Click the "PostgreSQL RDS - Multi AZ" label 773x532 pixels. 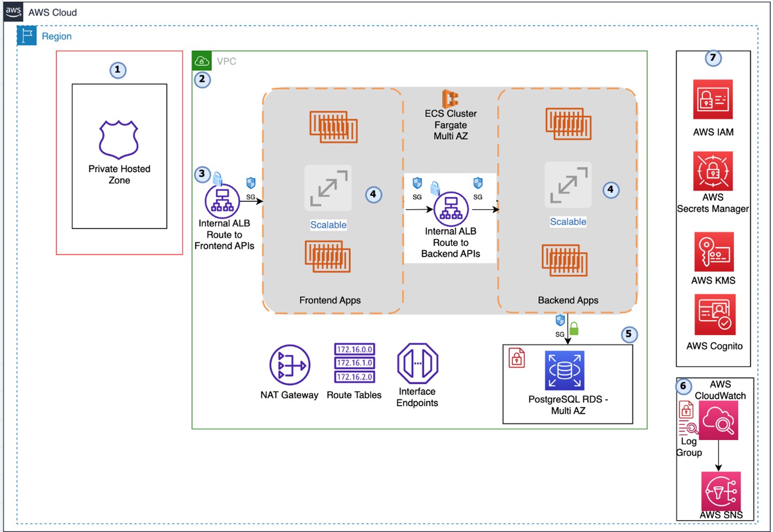click(568, 405)
